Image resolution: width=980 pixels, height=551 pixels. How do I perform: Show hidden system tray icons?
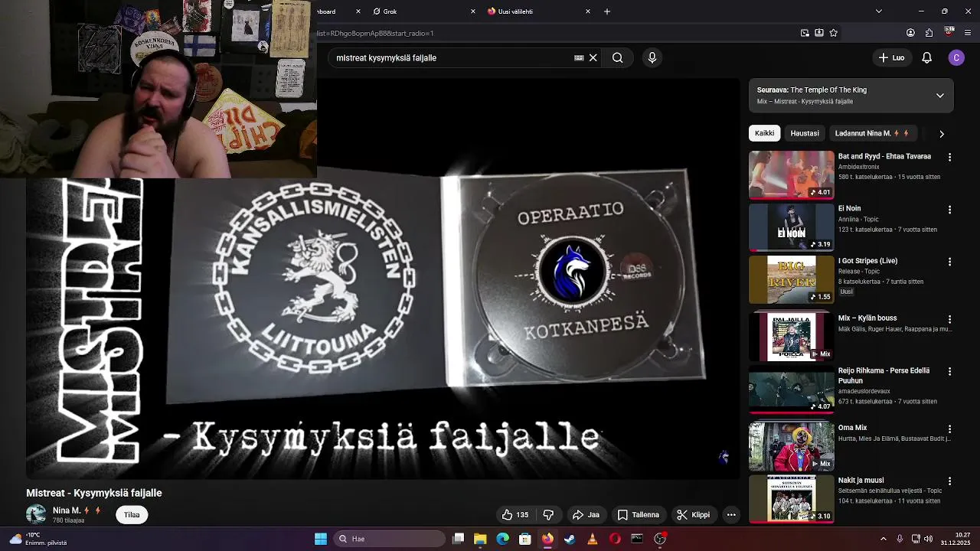883,539
